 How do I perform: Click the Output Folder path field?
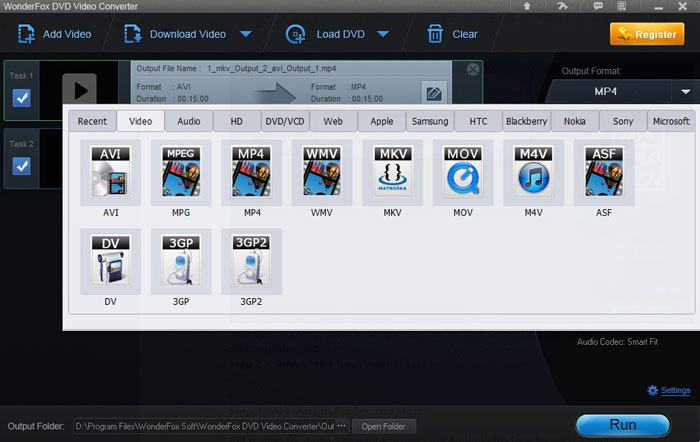tap(204, 426)
